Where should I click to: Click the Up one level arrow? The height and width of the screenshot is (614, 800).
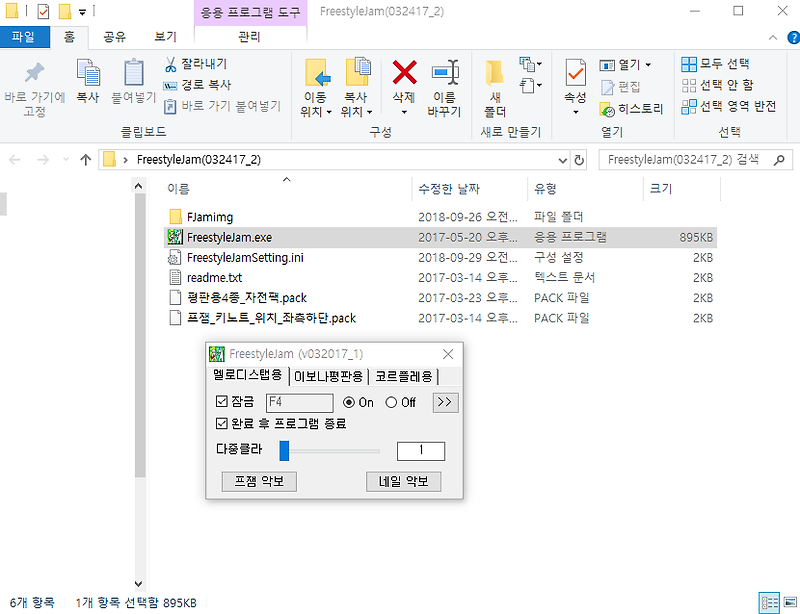pyautogui.click(x=86, y=160)
